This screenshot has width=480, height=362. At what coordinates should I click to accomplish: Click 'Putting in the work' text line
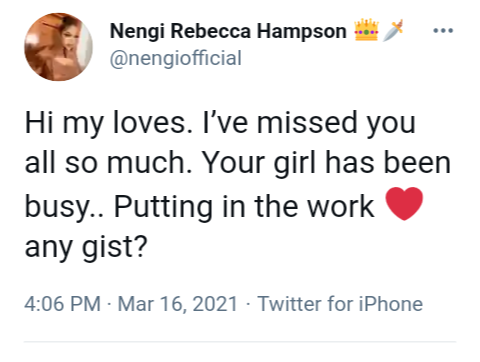coord(244,206)
